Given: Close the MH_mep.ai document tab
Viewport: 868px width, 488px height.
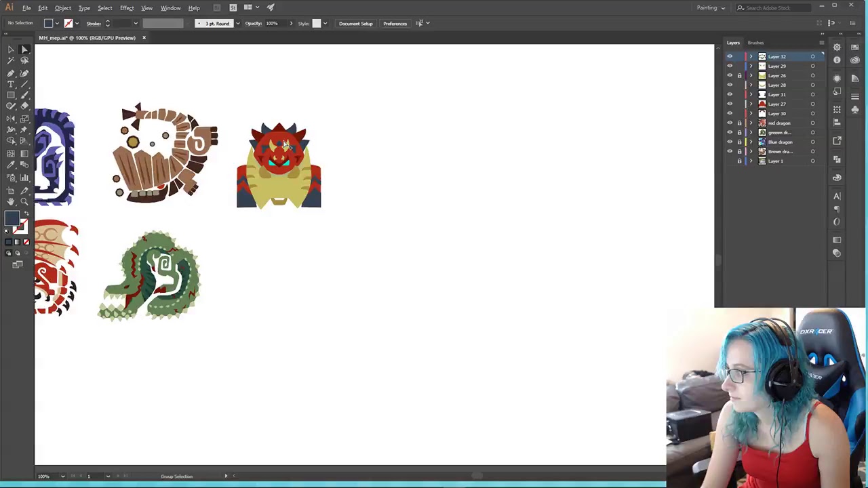Looking at the screenshot, I should click(144, 37).
